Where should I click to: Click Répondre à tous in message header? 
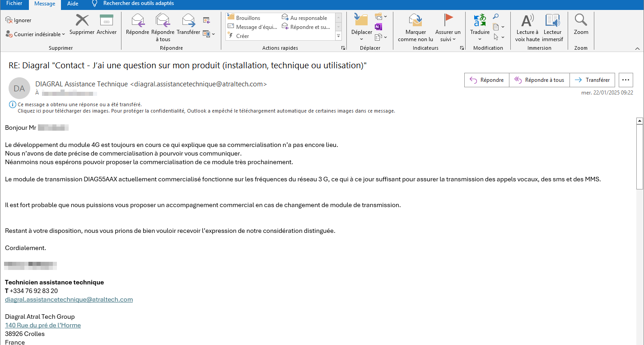[539, 80]
